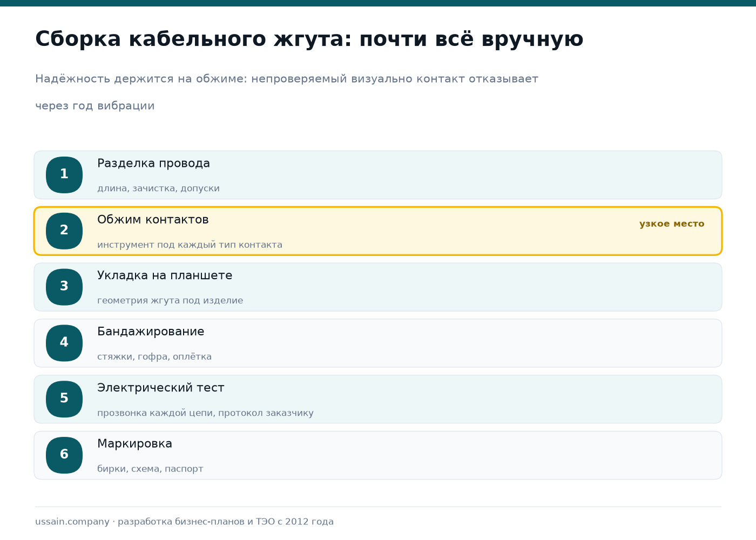The image size is (756, 540).
Task: Select the 'Бандажирование' step title
Action: pyautogui.click(x=151, y=332)
